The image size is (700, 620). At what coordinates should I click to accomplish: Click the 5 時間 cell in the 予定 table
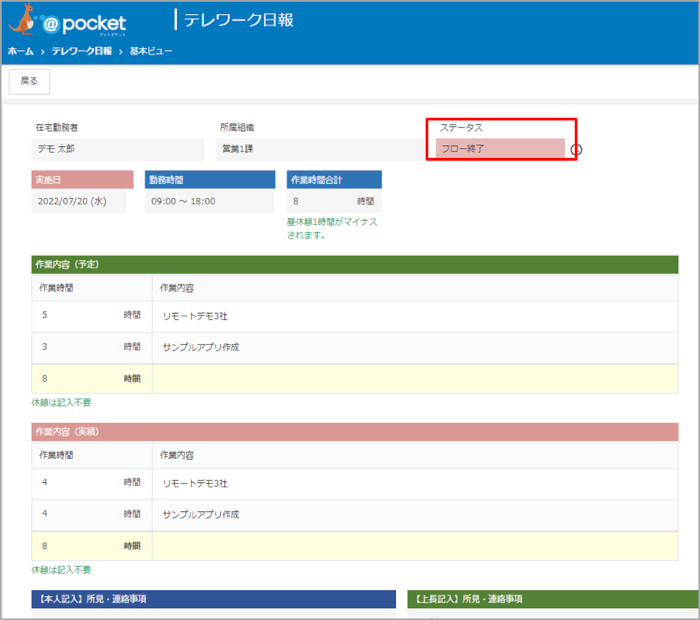click(92, 316)
